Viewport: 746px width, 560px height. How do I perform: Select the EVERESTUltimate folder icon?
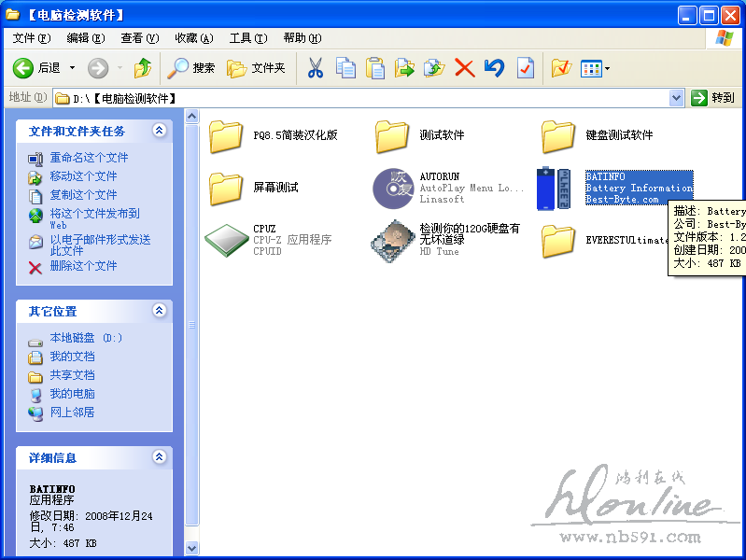558,241
